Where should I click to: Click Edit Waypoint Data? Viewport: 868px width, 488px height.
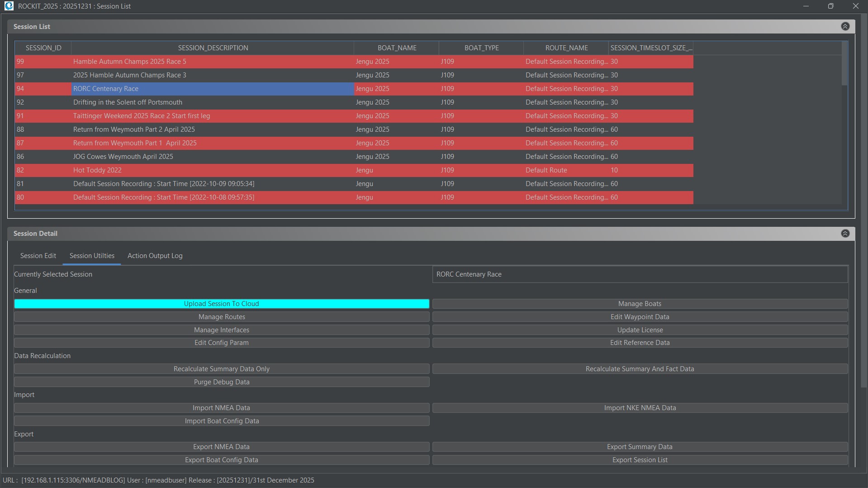(640, 317)
